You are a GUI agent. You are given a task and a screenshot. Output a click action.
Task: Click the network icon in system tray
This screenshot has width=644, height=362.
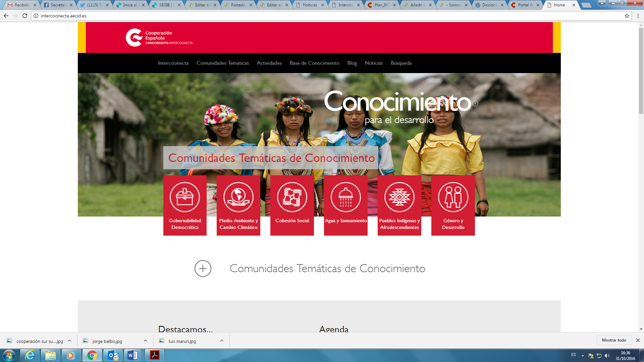point(599,356)
